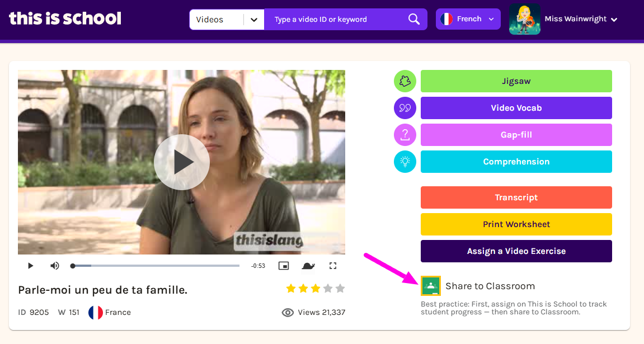Image resolution: width=644 pixels, height=344 pixels.
Task: Click the video progress seek bar
Action: [156, 266]
